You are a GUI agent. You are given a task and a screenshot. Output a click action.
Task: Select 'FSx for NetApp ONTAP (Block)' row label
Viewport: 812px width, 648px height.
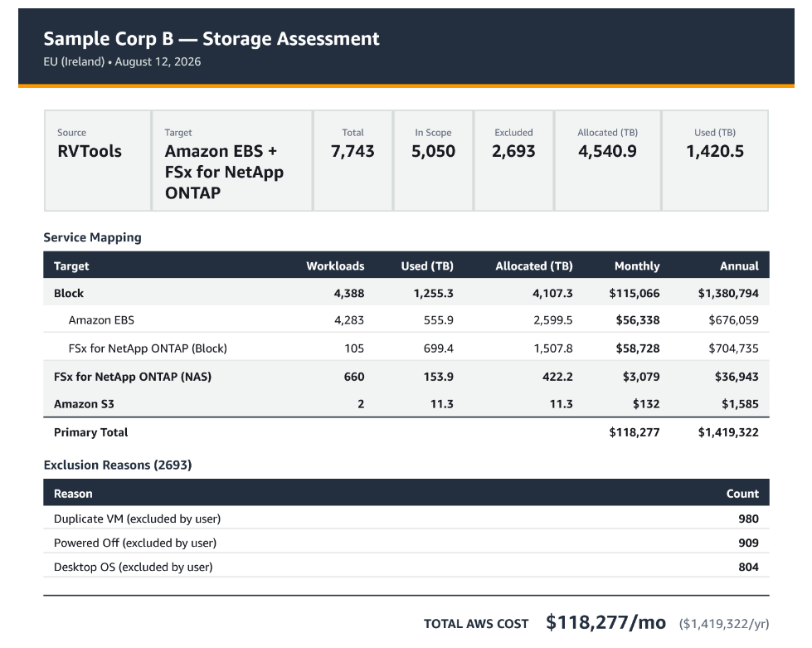pyautogui.click(x=148, y=348)
